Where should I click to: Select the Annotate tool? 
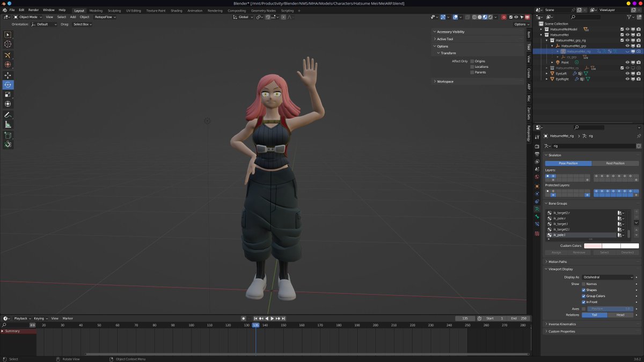[x=8, y=115]
